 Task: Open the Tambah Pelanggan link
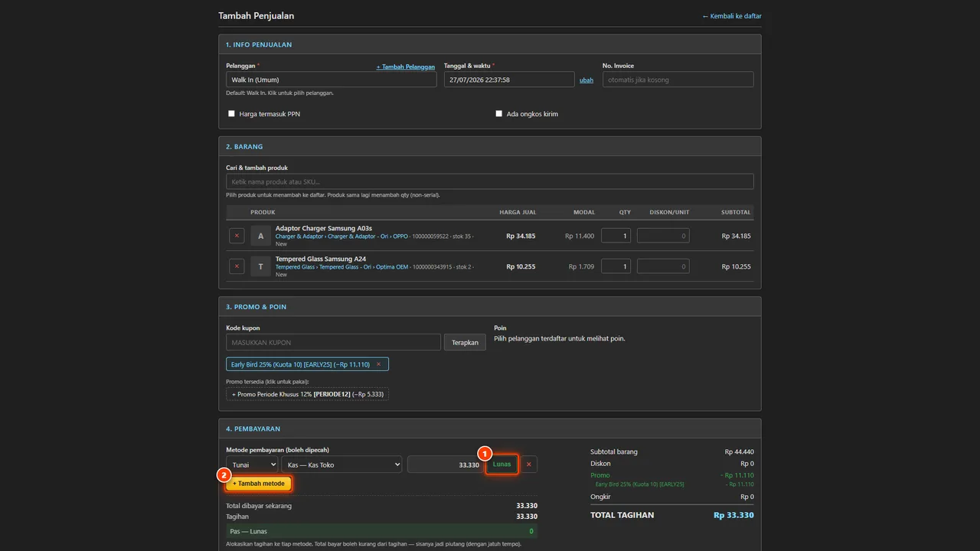coord(406,67)
